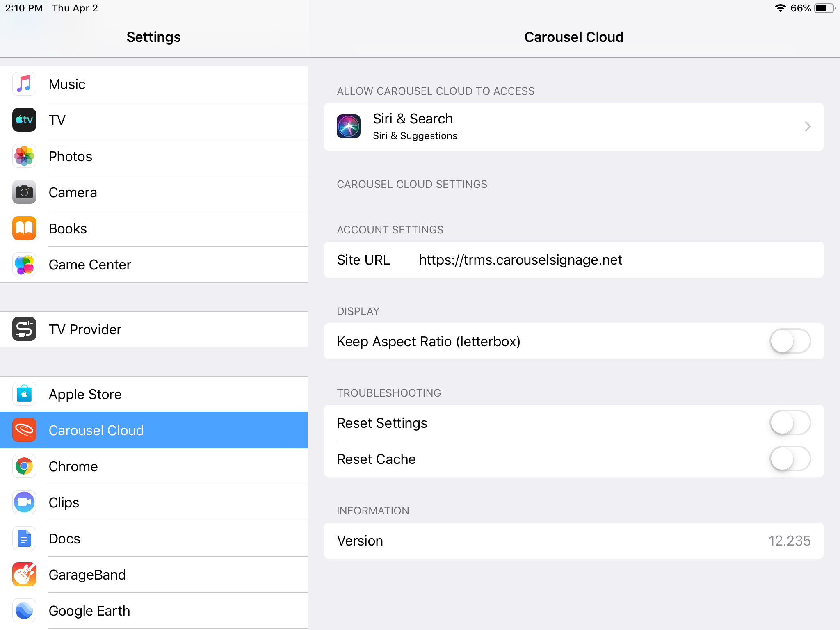The image size is (840, 630).
Task: Tap the Carousel Cloud red icon
Action: (24, 430)
